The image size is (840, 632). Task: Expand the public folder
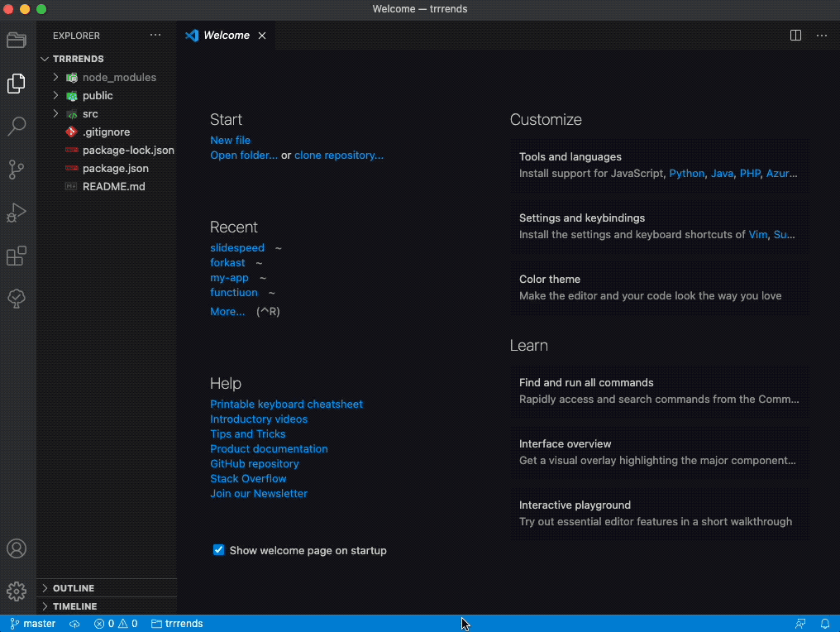[107, 95]
